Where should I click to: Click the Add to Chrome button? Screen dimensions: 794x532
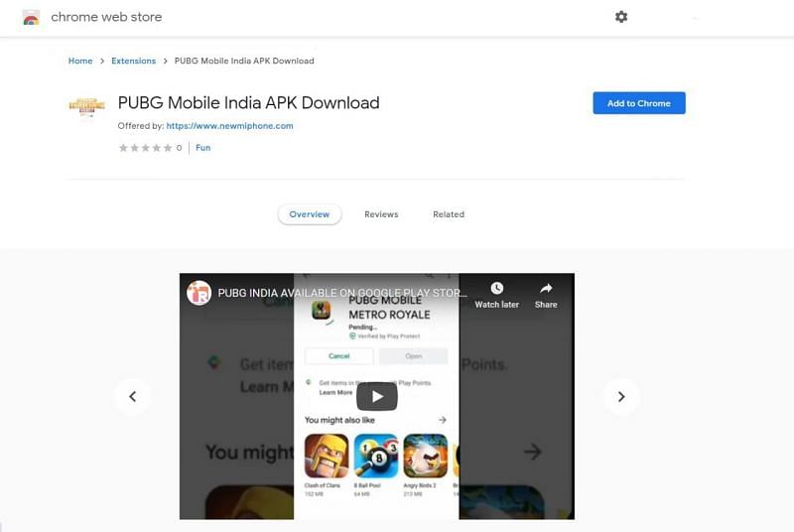[639, 103]
